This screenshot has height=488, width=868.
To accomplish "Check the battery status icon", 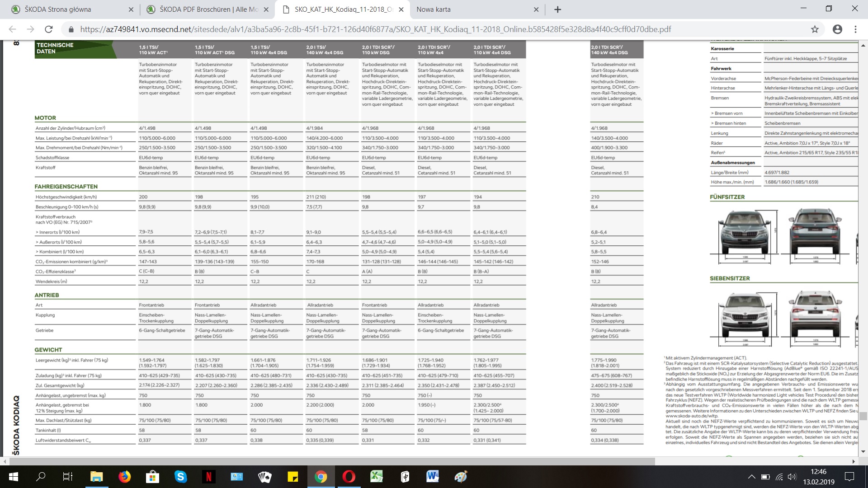I will click(x=765, y=477).
